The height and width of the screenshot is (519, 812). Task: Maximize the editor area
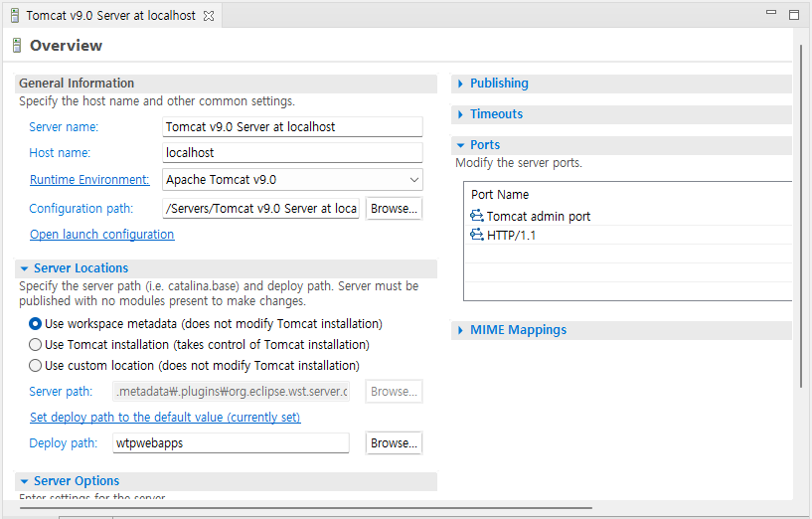[x=794, y=15]
